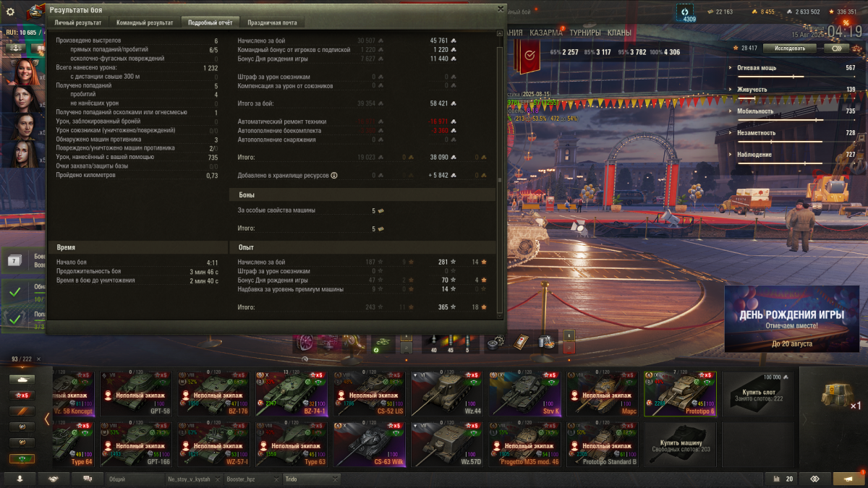This screenshot has height=488, width=868.
Task: Open the Праздничная почта tab
Action: 272,22
